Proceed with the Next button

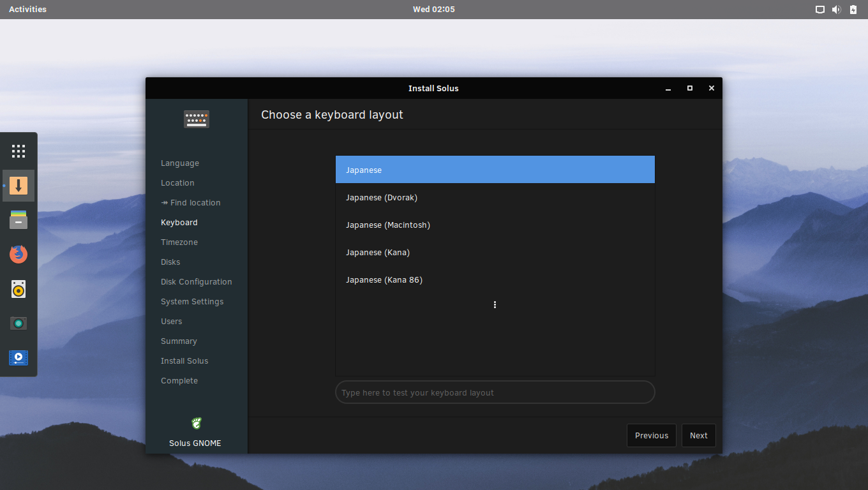[x=699, y=436]
